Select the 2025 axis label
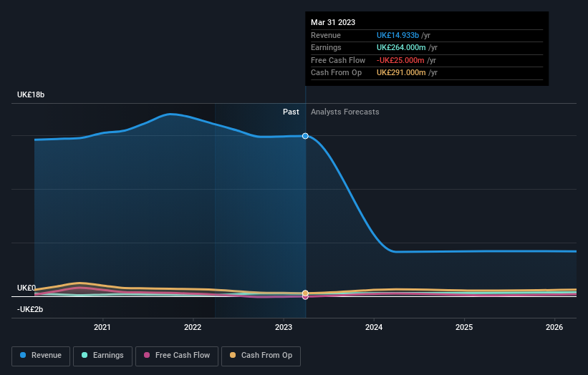Viewport: 588px width, 375px height. [x=464, y=328]
